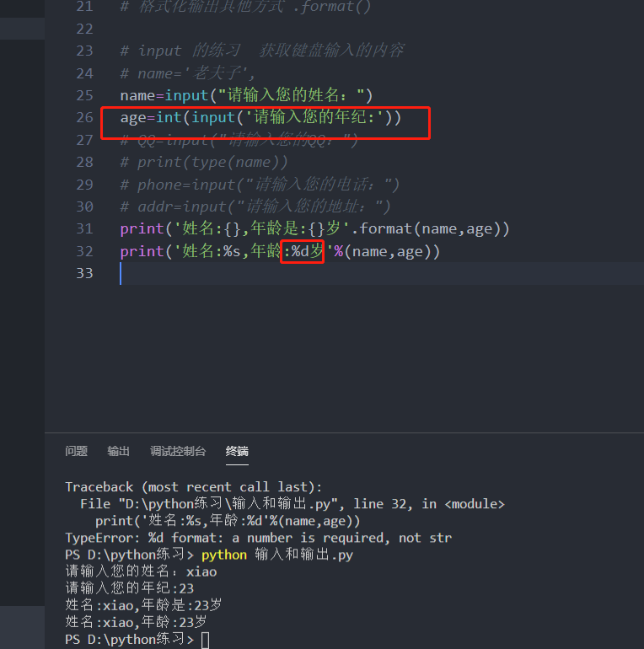This screenshot has height=649, width=644.
Task: Click the age=int(input code on line 26
Action: pyautogui.click(x=260, y=117)
